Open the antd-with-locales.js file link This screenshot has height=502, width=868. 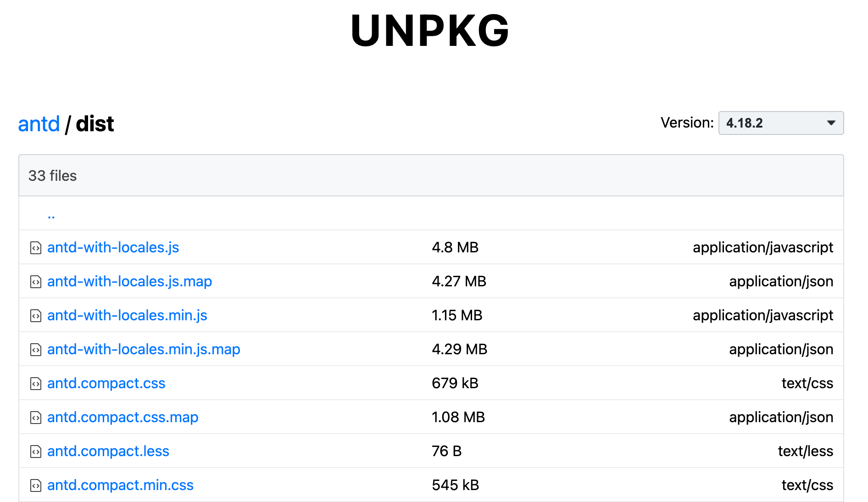[x=113, y=247]
